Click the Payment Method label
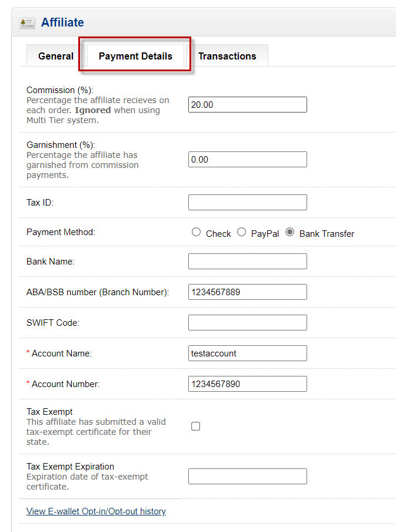396x532 pixels. (61, 232)
